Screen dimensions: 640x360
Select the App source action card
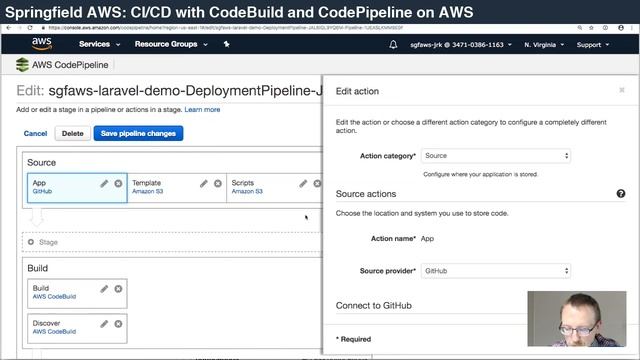pyautogui.click(x=77, y=188)
